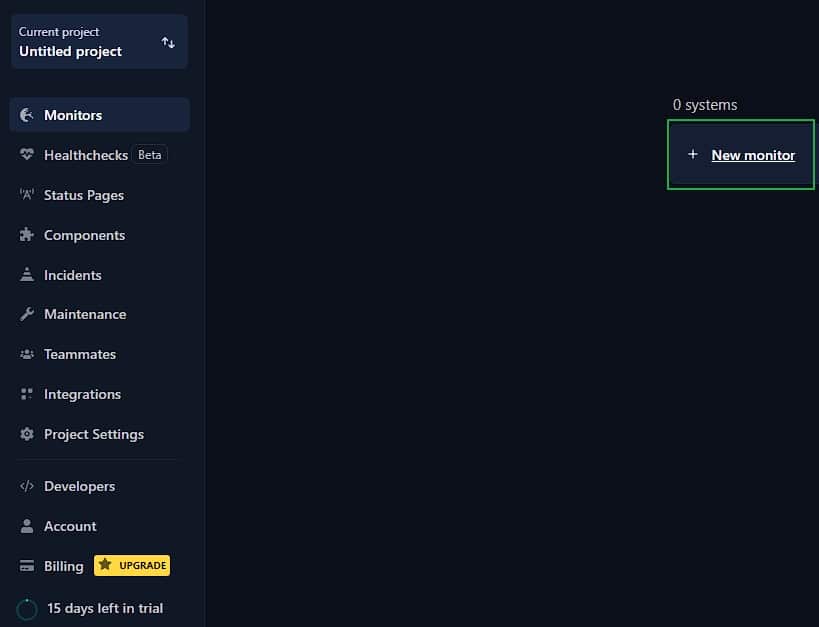Go to the Healthchecks page
This screenshot has height=627, width=819.
pos(85,155)
